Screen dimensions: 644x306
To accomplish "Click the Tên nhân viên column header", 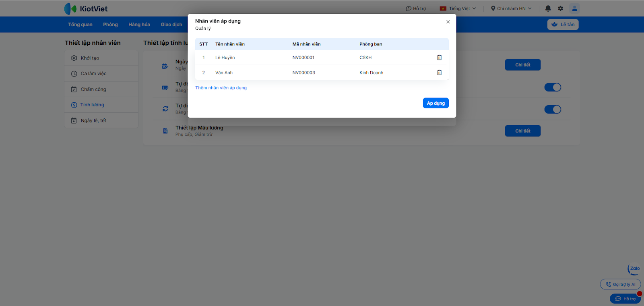I will click(230, 44).
